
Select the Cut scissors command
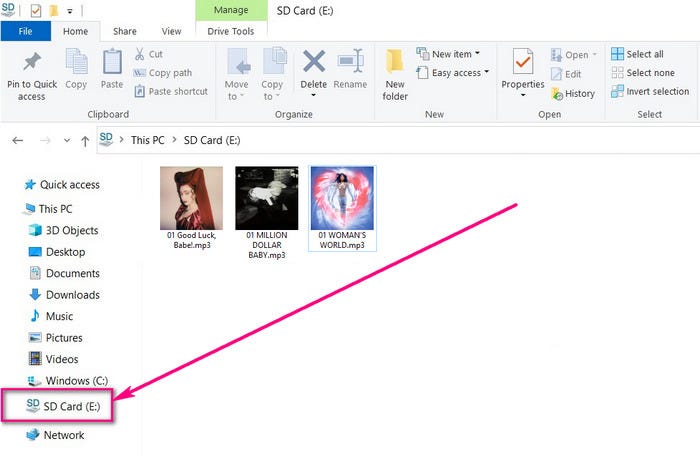tap(149, 54)
